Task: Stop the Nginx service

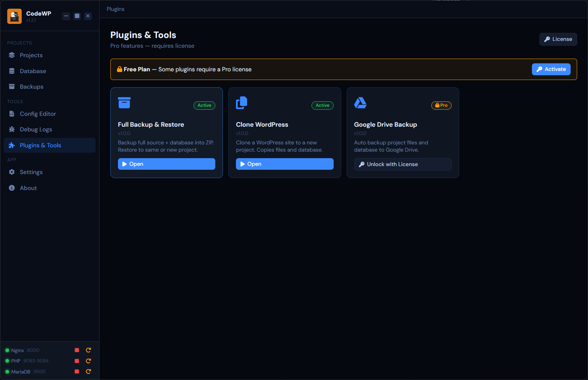Action: click(77, 350)
